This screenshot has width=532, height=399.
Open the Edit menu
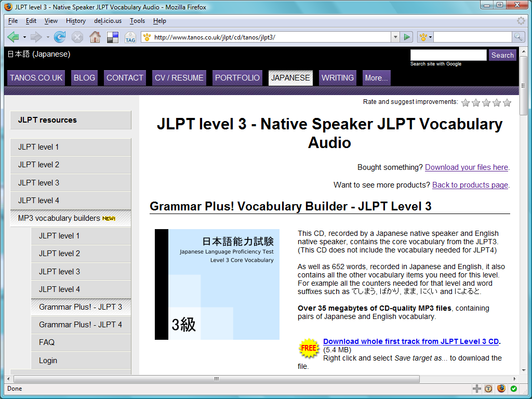click(x=31, y=21)
